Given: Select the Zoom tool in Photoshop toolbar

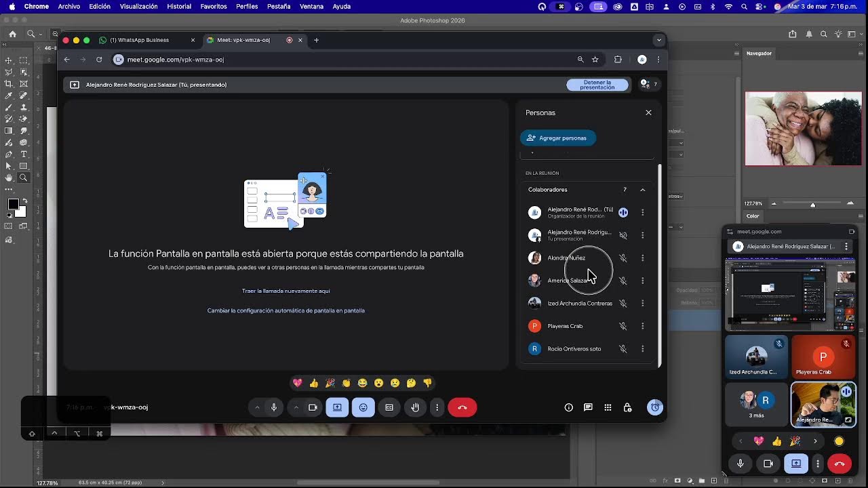Looking at the screenshot, I should [x=24, y=178].
